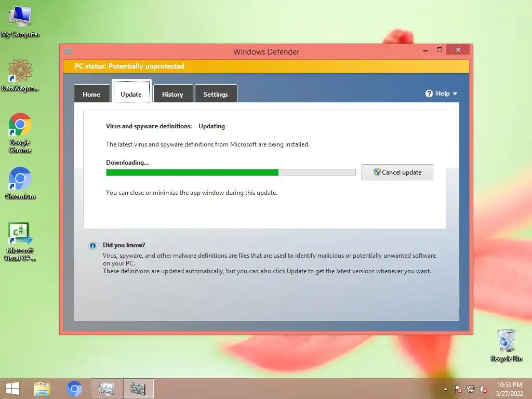
Task: Select the DataWagon desktop shortcut
Action: pos(20,75)
